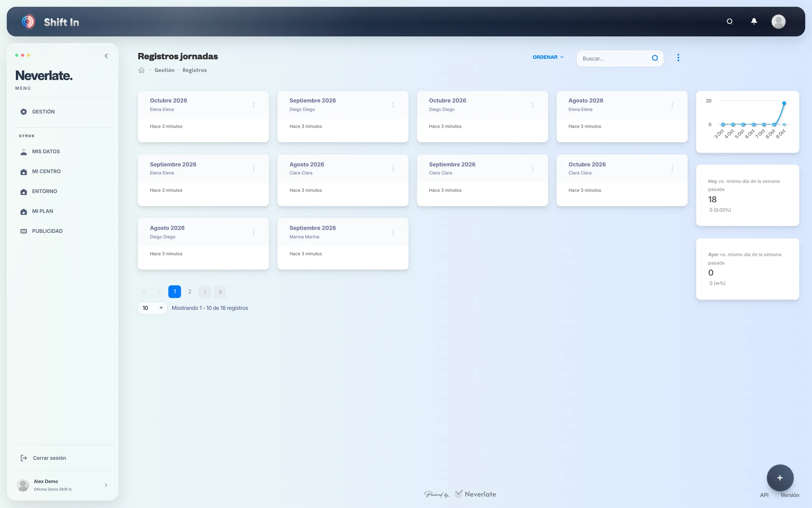The image size is (812, 508).
Task: Click the Registros breadcrumb link
Action: (x=194, y=70)
